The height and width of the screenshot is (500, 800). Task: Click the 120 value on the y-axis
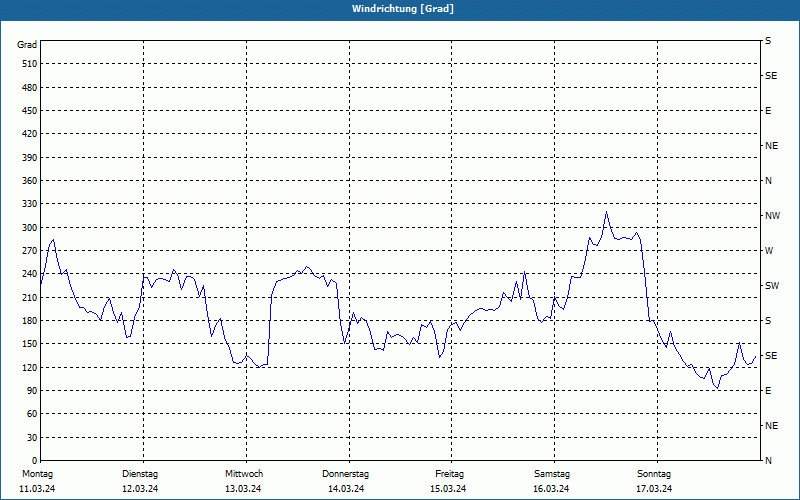(x=30, y=367)
